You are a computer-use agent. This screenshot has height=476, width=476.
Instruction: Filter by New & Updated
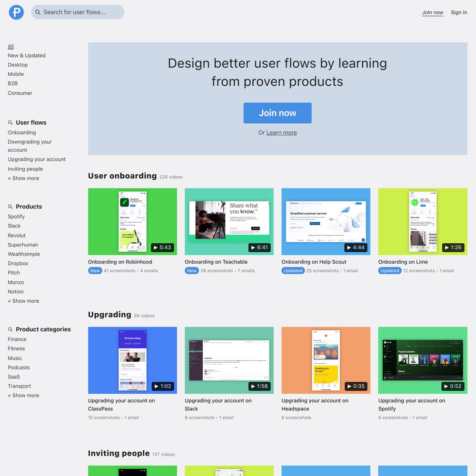click(27, 56)
